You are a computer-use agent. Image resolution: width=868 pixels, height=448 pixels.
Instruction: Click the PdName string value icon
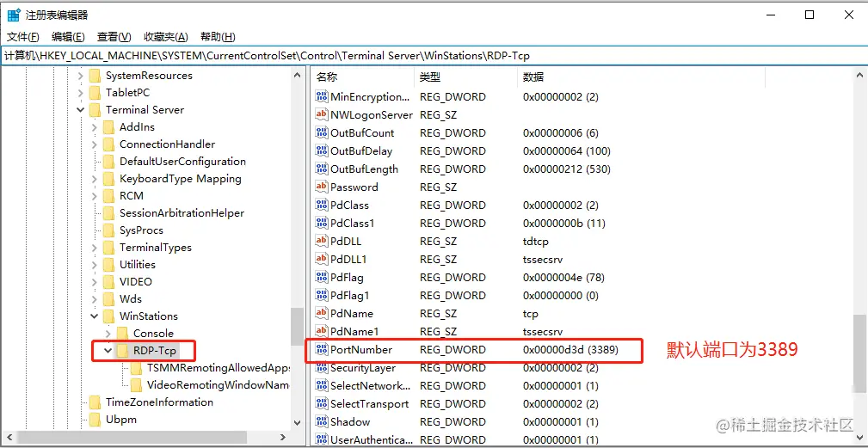[322, 314]
